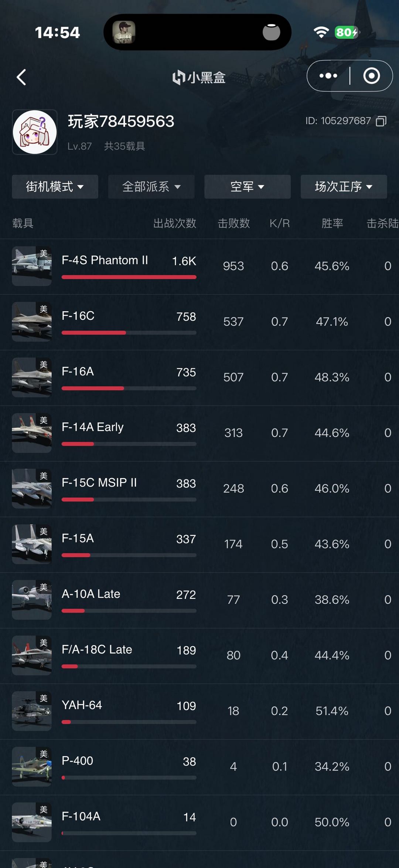Tap the P-400 aircraft icon
This screenshot has height=868, width=399.
coord(32,766)
